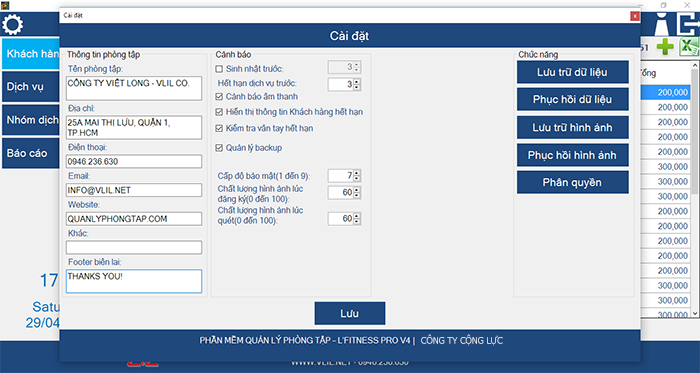Screen dimensions: 700x373
Task: Click the Lưu trữ hình ảnh button
Action: 573,128
